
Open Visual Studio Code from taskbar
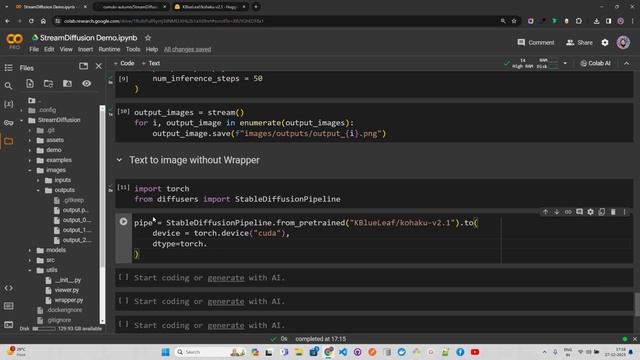pos(343,352)
